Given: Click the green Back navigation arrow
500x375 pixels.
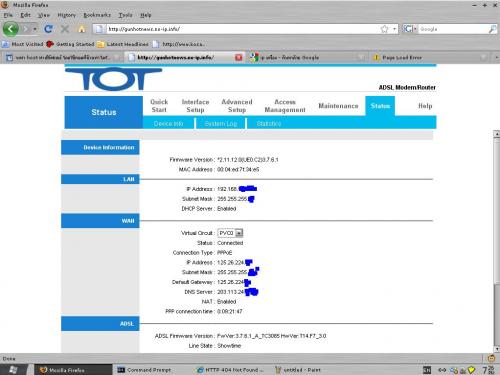Looking at the screenshot, I should pyautogui.click(x=11, y=29).
